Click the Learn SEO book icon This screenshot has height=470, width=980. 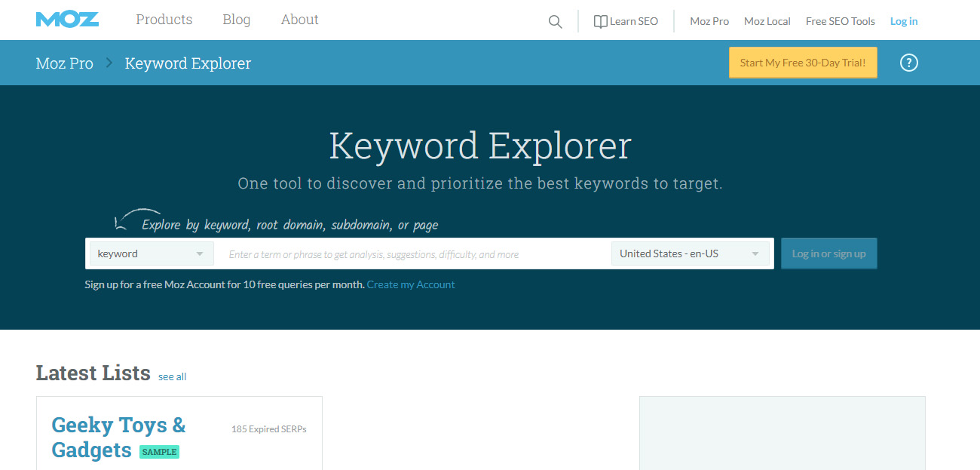600,22
